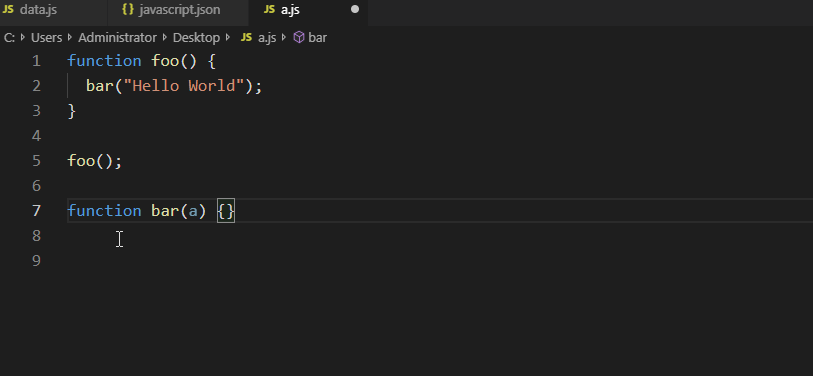Switch to the data.js tab
813x376 pixels.
53,10
